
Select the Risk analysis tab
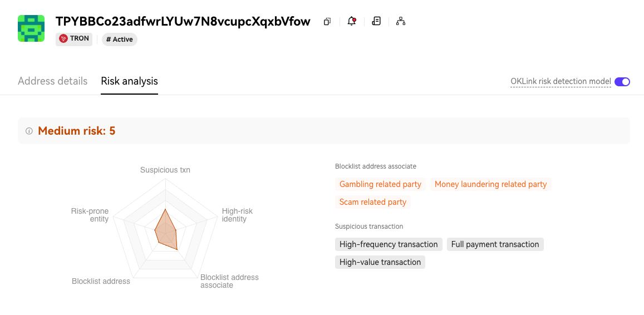click(x=129, y=81)
